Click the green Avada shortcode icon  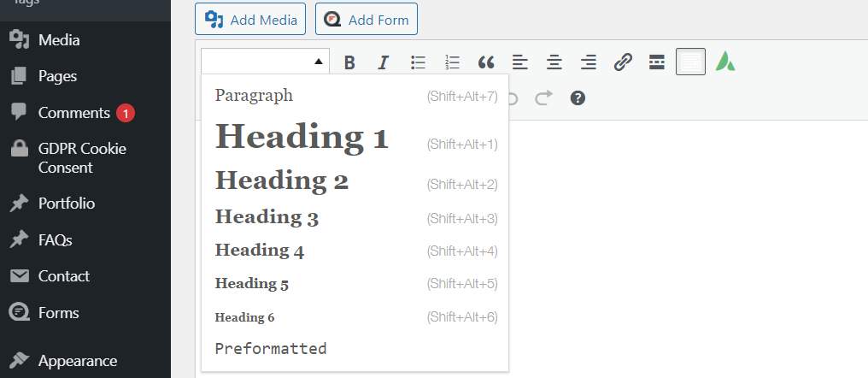click(x=725, y=62)
